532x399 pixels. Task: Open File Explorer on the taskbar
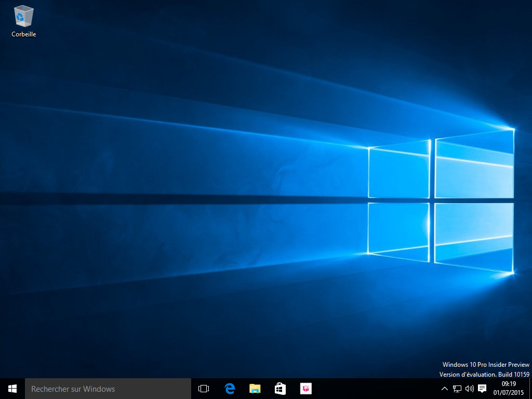254,388
